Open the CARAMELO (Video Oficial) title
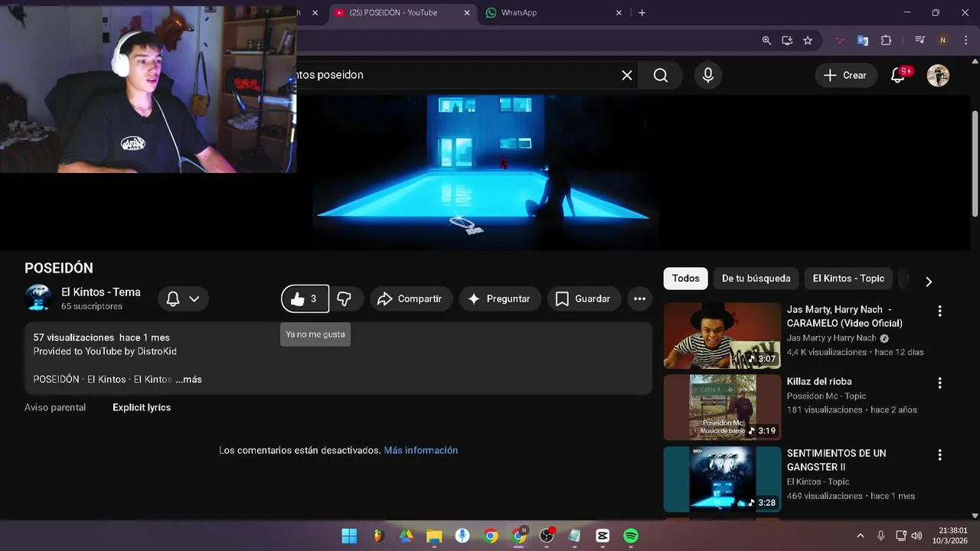This screenshot has height=551, width=980. [844, 316]
